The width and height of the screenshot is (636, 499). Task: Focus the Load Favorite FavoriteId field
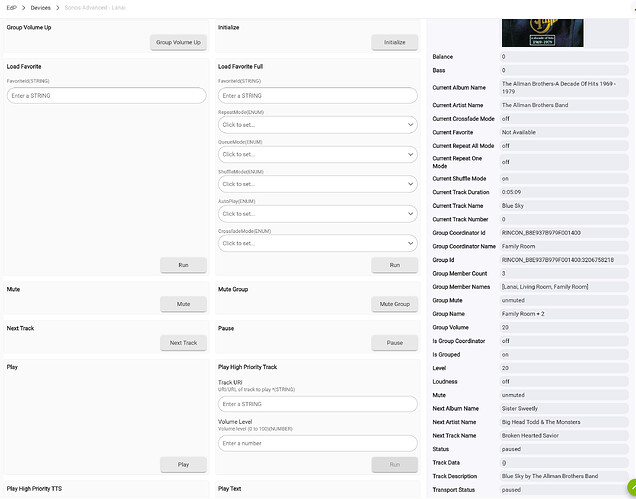tap(107, 96)
